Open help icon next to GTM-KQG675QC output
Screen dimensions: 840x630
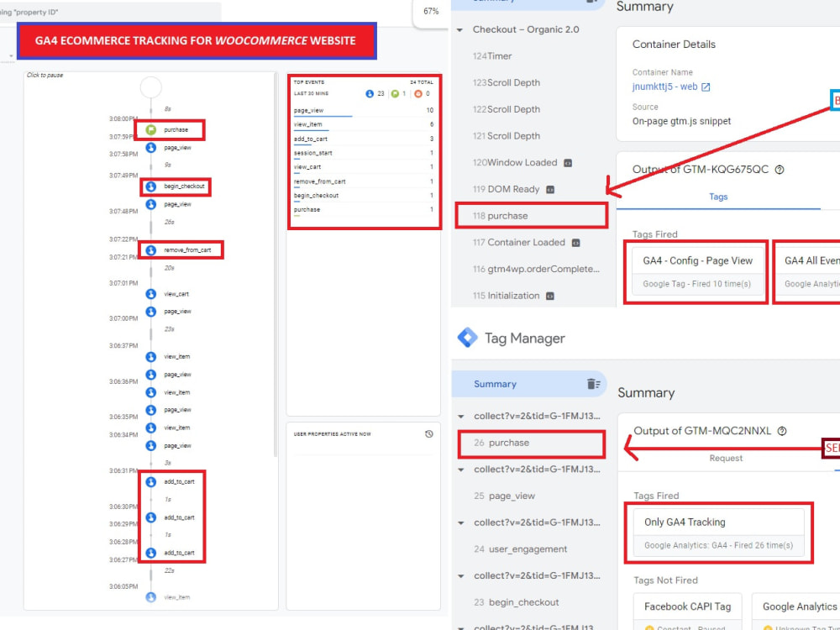pos(780,170)
